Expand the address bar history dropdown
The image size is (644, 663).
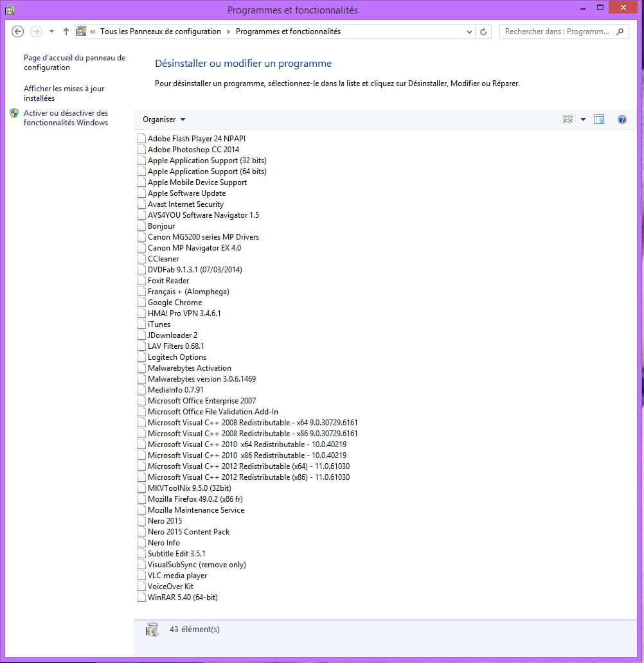tap(469, 31)
